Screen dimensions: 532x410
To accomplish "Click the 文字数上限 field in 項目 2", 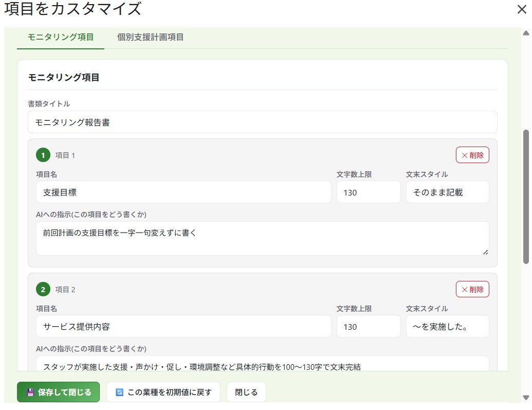I will coord(369,326).
